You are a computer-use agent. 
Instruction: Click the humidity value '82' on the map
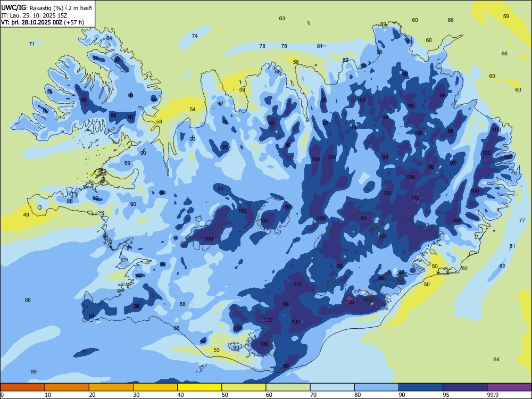pos(503,267)
